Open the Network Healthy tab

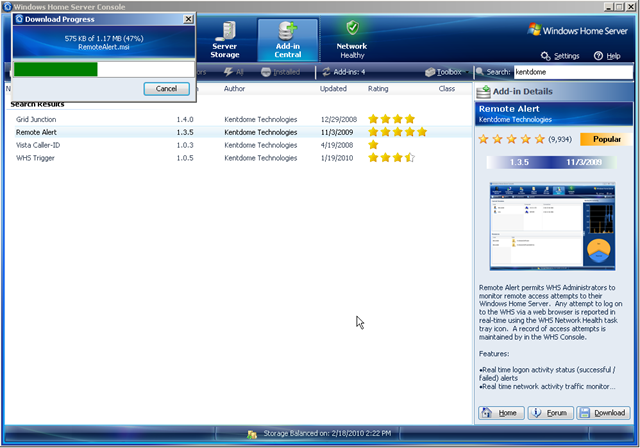pyautogui.click(x=352, y=40)
